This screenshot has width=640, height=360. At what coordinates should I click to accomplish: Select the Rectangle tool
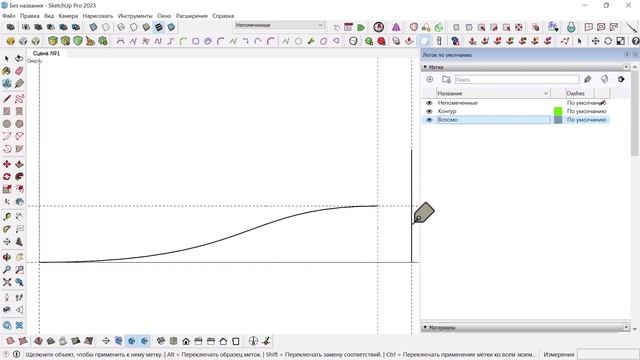click(7, 111)
